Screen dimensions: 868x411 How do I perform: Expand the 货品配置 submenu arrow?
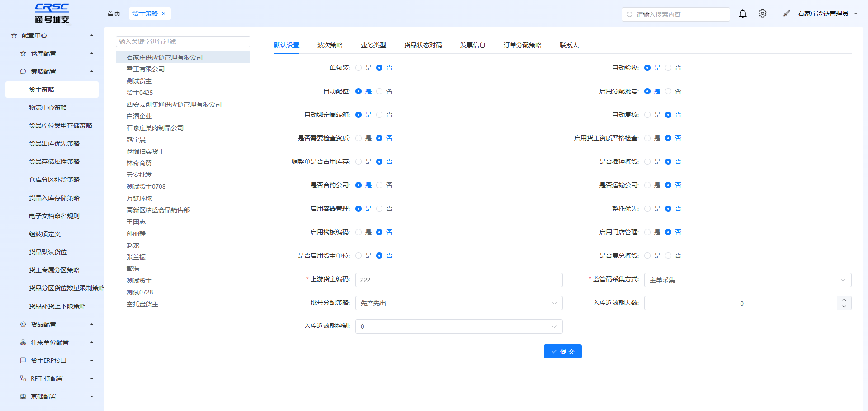click(92, 324)
